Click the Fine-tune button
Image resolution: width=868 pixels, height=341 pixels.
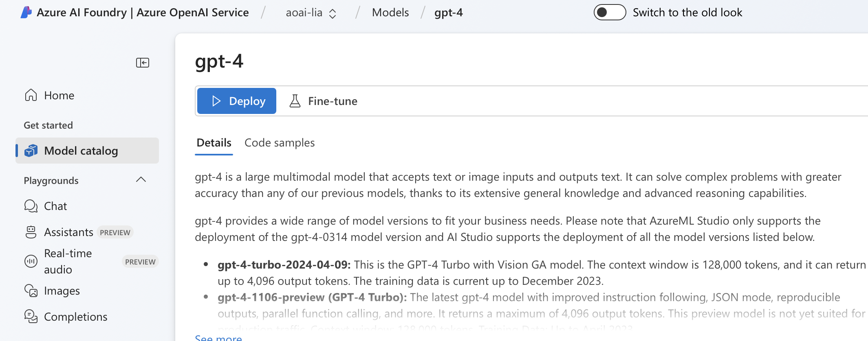(323, 101)
